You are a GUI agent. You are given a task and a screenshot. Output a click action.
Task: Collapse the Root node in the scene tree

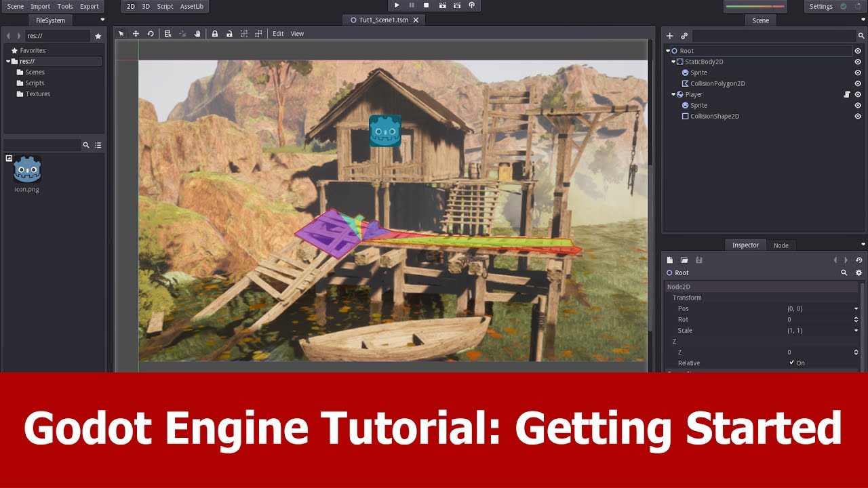668,51
